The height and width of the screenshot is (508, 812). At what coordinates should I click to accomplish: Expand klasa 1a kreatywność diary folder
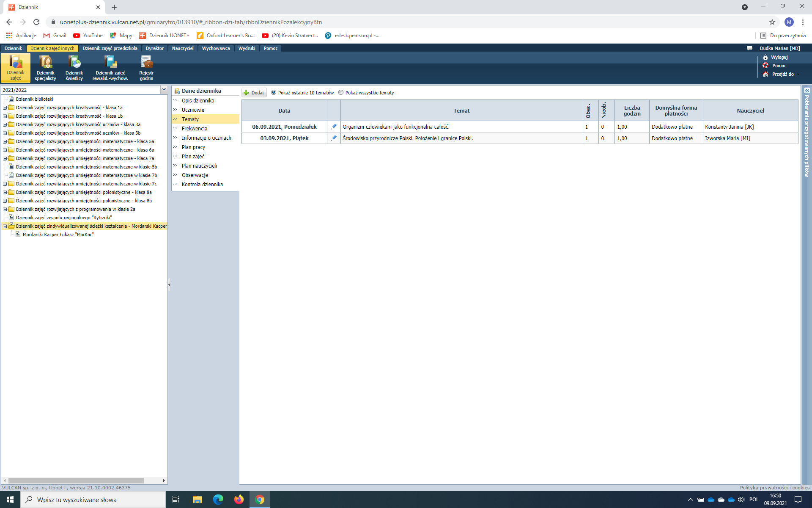5,108
